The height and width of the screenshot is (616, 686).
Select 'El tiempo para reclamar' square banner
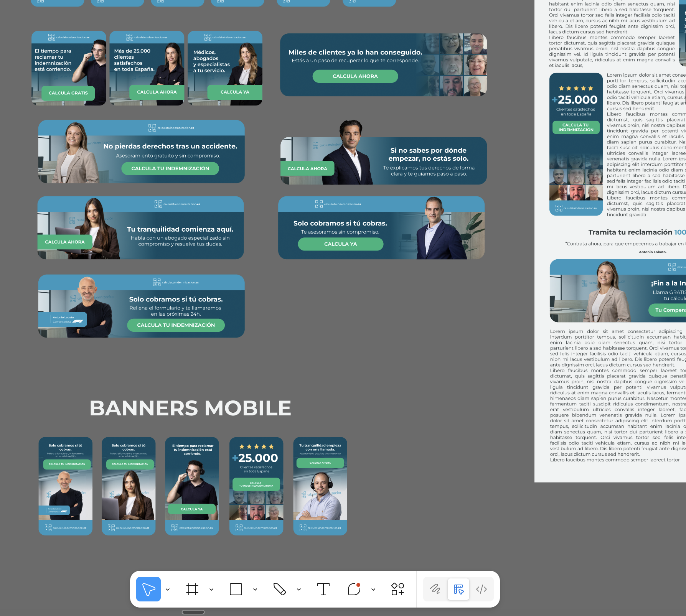pos(69,68)
